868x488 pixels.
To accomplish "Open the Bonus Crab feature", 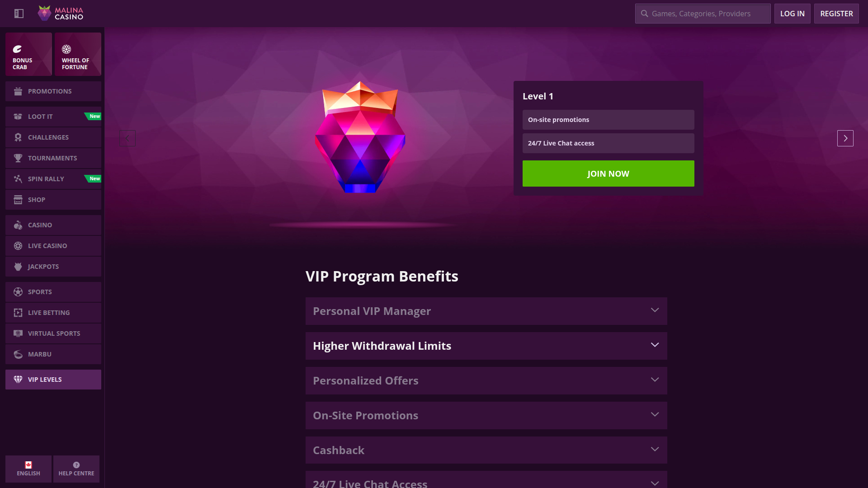I will [28, 54].
